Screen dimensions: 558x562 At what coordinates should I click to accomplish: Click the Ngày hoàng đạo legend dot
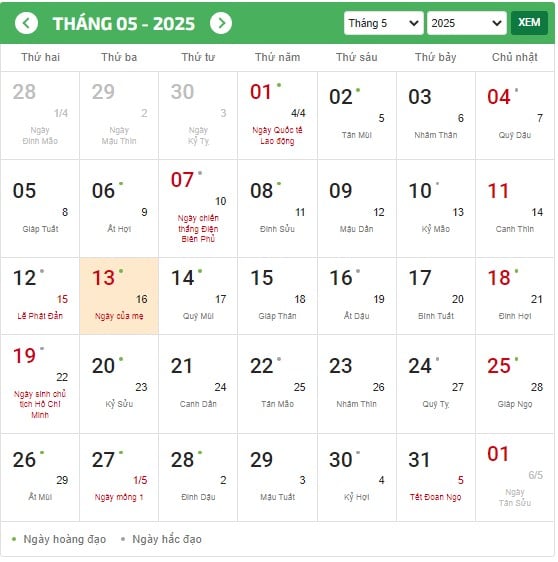[x=14, y=539]
